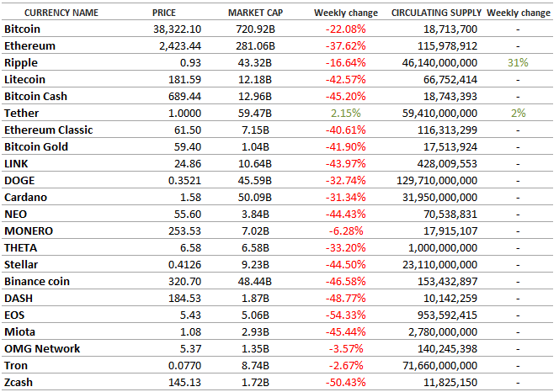The height and width of the screenshot is (392, 559).
Task: Click Zcash price 145.13
Action: coord(184,383)
